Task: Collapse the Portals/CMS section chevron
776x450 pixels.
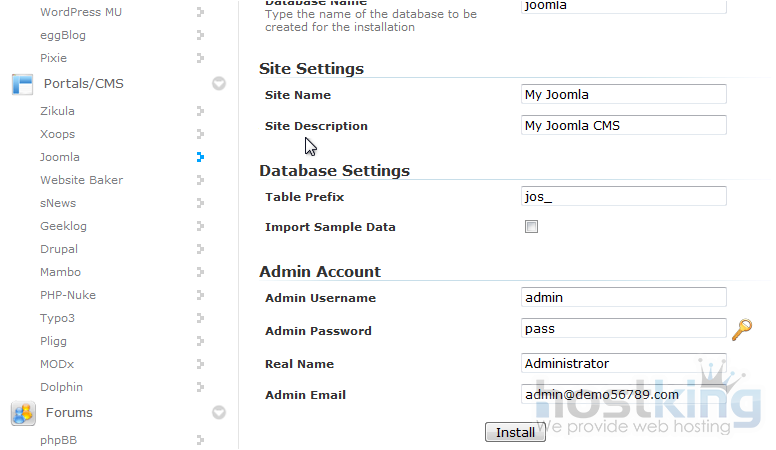Action: [219, 84]
